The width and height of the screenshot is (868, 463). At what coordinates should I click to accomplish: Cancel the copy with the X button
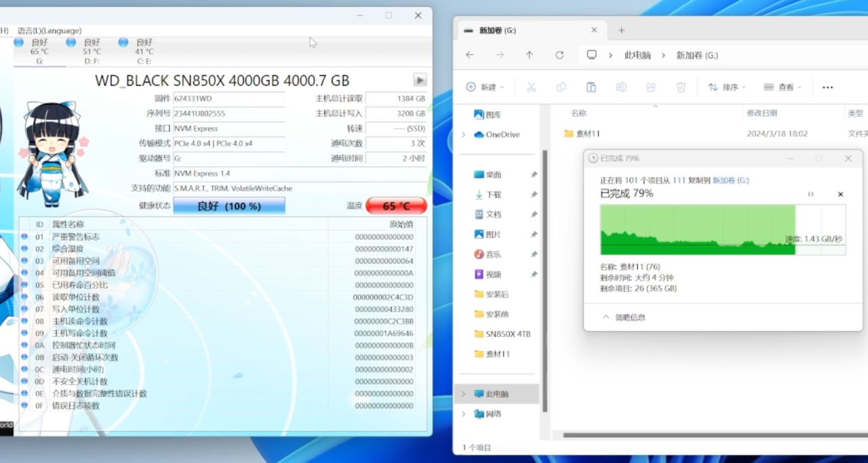[840, 194]
